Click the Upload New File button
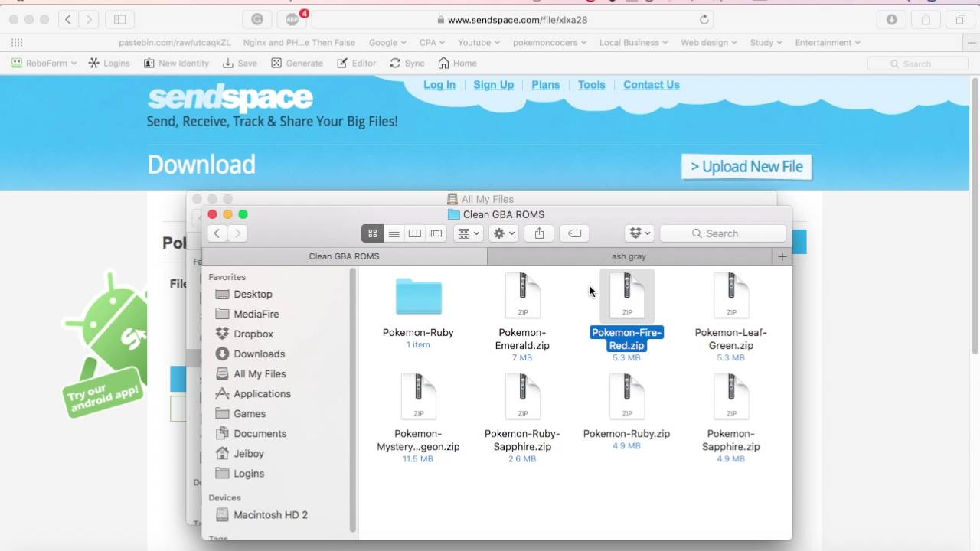The image size is (980, 551). 746,167
